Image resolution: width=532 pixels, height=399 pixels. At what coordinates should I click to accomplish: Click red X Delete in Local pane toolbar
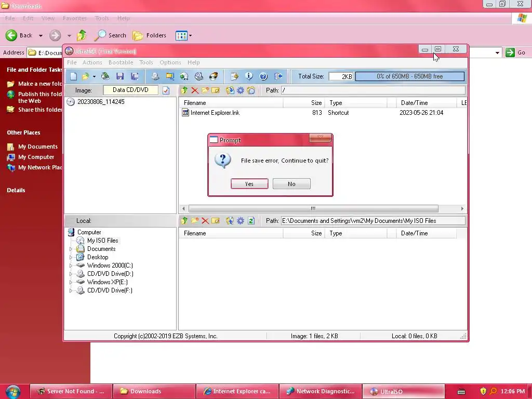205,221
